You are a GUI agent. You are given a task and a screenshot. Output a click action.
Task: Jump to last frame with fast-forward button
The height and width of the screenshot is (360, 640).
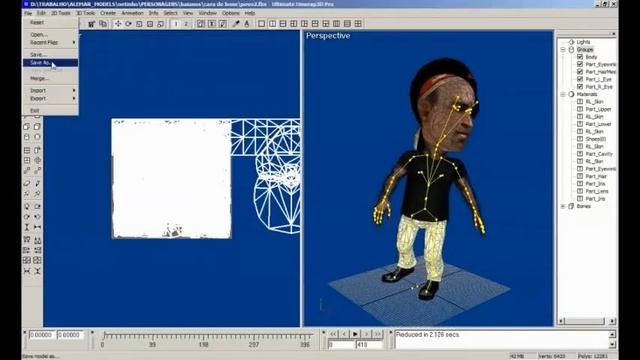click(378, 334)
